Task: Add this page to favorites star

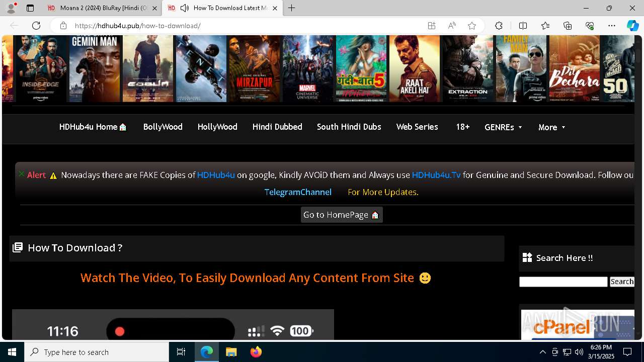Action: 472,26
